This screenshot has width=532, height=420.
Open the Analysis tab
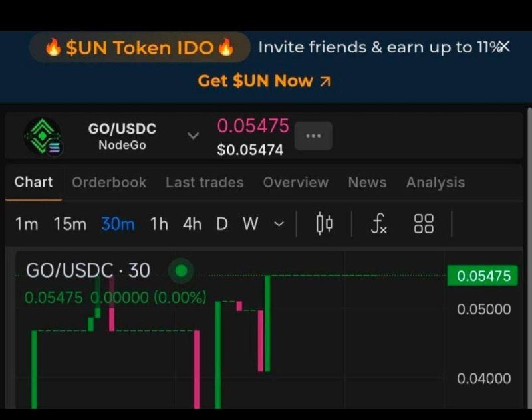pos(436,182)
